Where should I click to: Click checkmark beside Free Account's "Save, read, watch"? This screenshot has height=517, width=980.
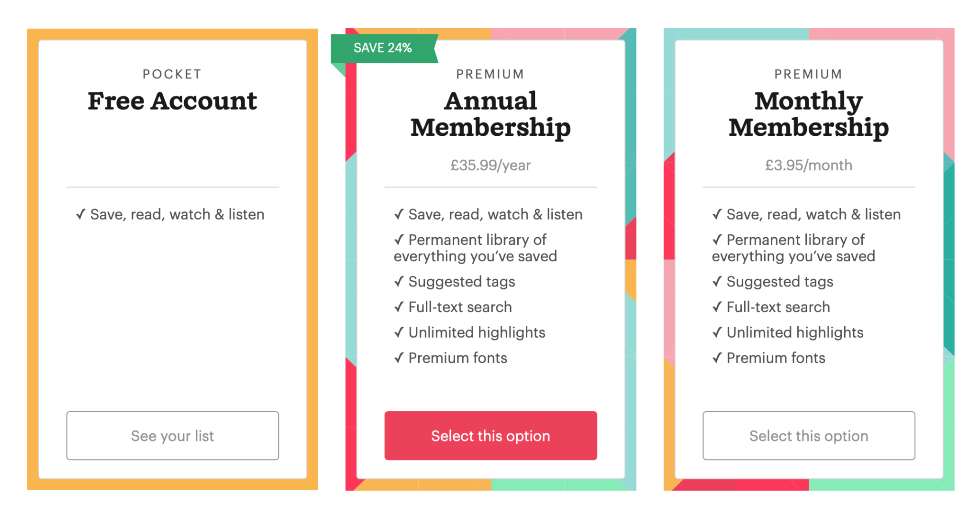81,214
